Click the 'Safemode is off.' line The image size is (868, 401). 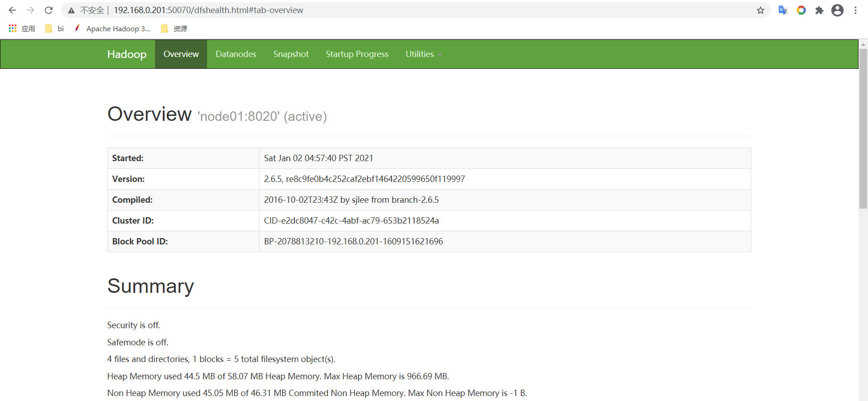coord(137,342)
